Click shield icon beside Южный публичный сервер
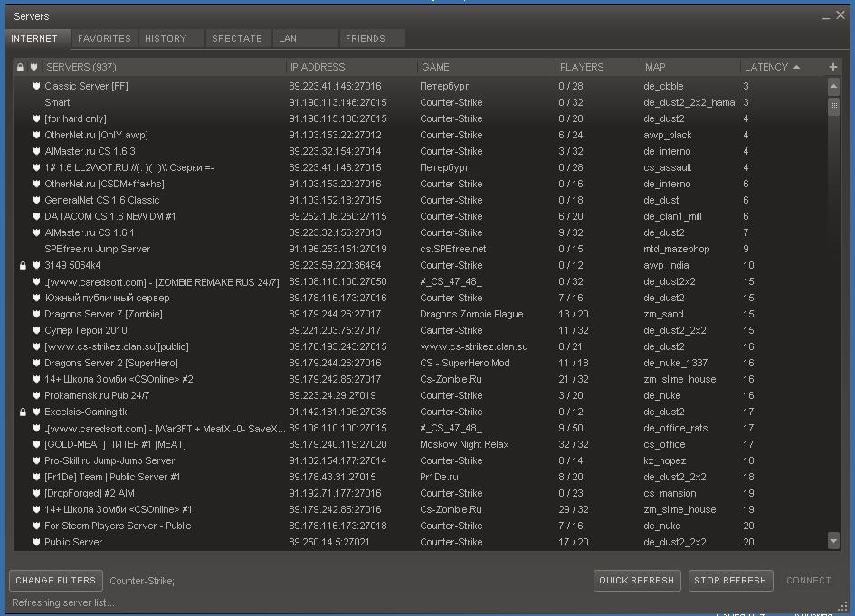Screen dimensions: 855x616 click(36, 298)
